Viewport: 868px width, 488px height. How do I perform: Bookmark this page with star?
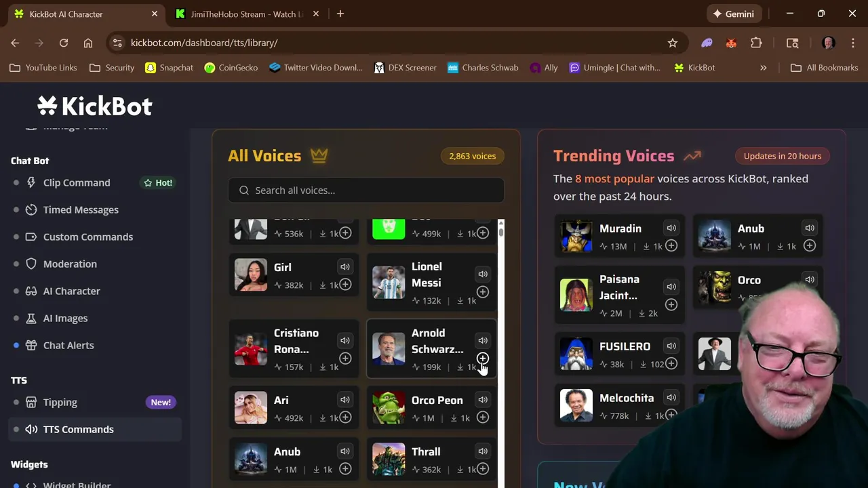point(673,43)
